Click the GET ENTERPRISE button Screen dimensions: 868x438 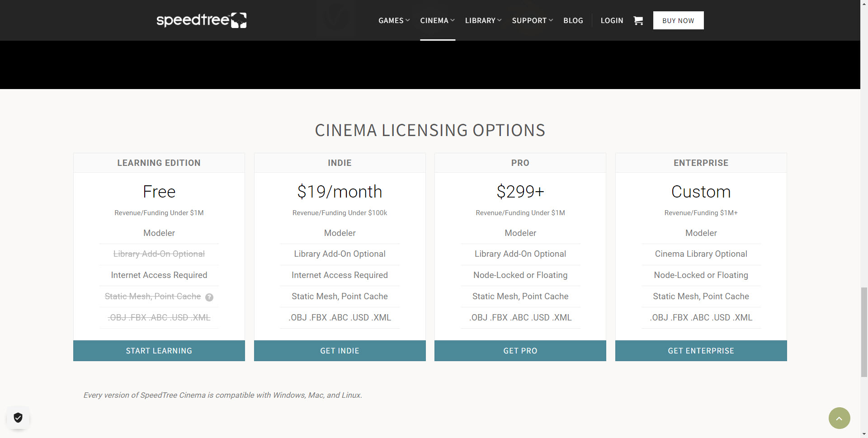click(x=701, y=351)
